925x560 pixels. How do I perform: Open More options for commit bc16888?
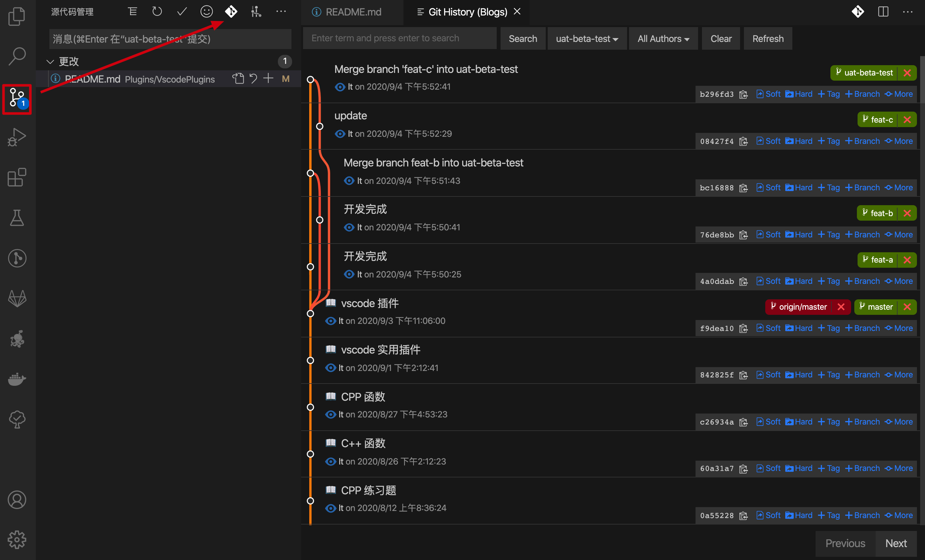[899, 187]
